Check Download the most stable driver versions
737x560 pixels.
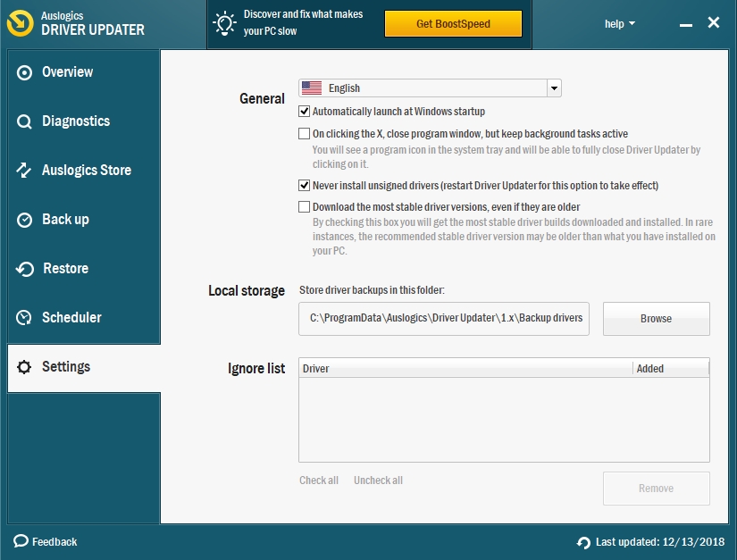tap(305, 207)
